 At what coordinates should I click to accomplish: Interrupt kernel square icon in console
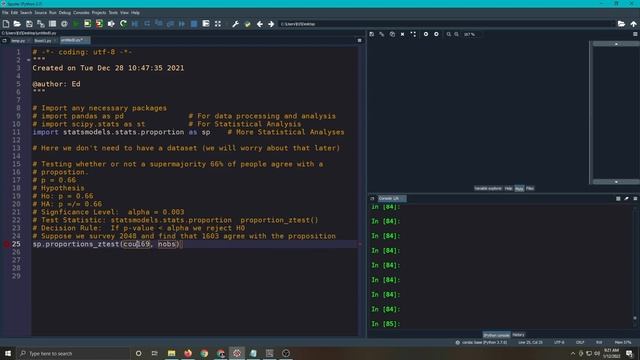pyautogui.click(x=618, y=198)
